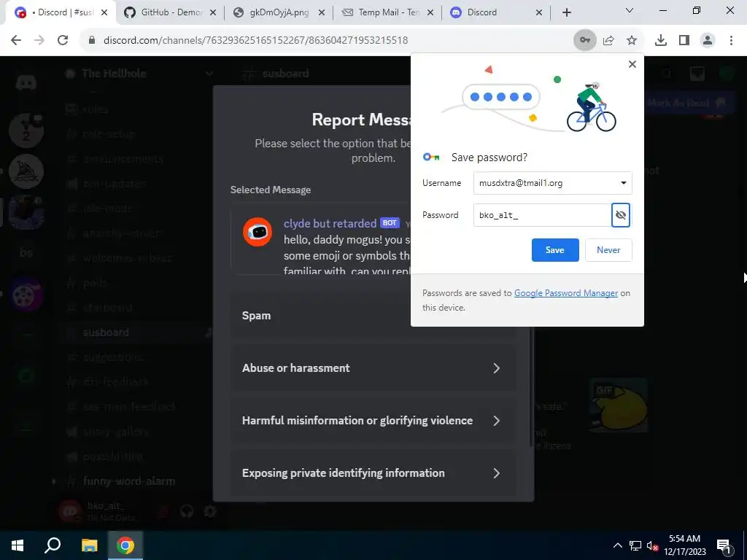
Task: Select Harmful misinformation or glorifying violence
Action: click(373, 421)
